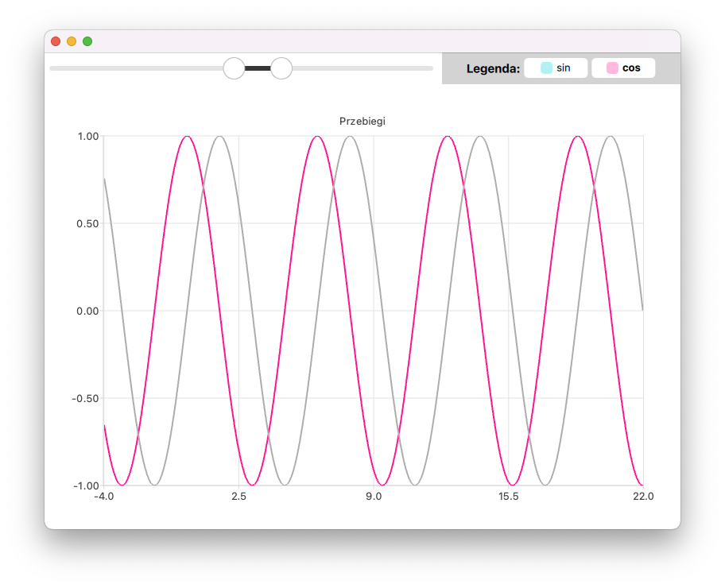Toggle the sin series in the legend
The image size is (725, 588).
point(556,68)
